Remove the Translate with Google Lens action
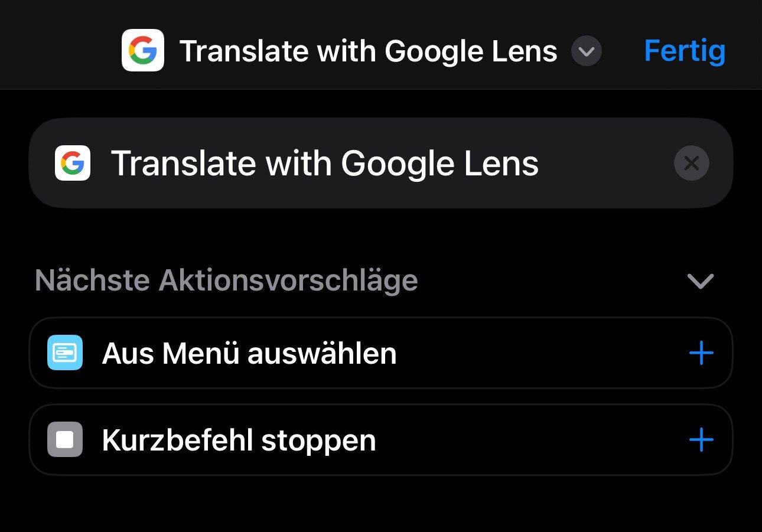This screenshot has width=762, height=532. pos(691,163)
